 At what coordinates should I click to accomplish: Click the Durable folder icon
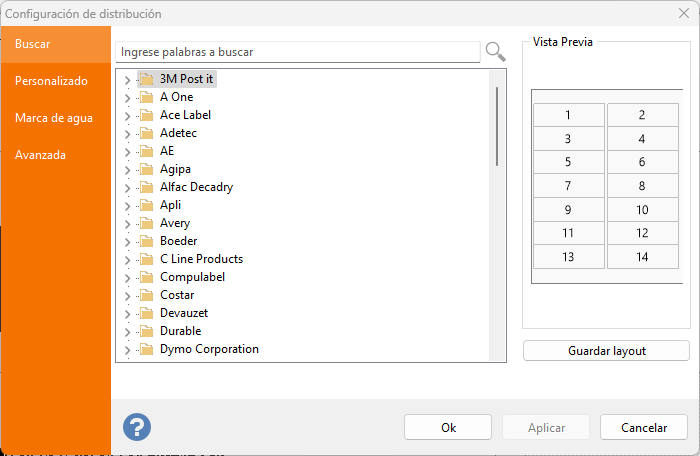click(146, 331)
